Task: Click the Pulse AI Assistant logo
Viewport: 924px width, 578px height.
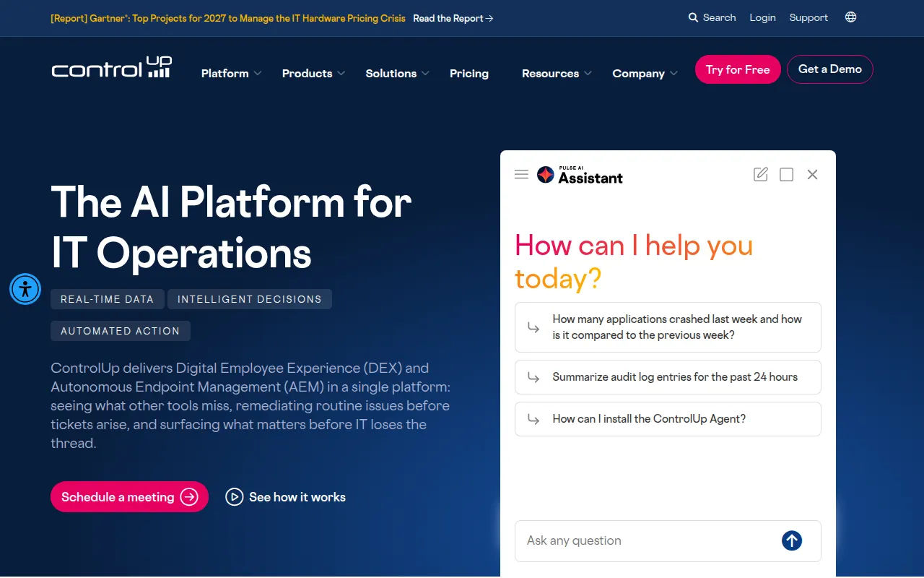Action: pyautogui.click(x=580, y=175)
